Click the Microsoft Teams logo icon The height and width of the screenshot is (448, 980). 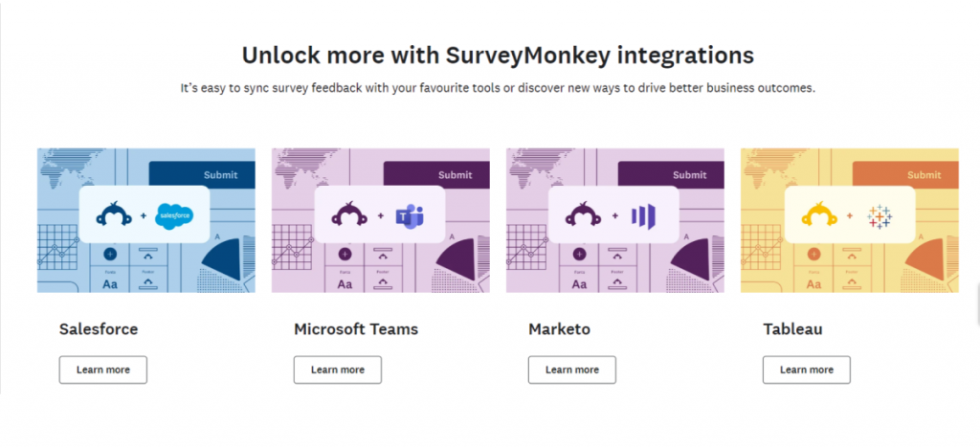pyautogui.click(x=410, y=216)
